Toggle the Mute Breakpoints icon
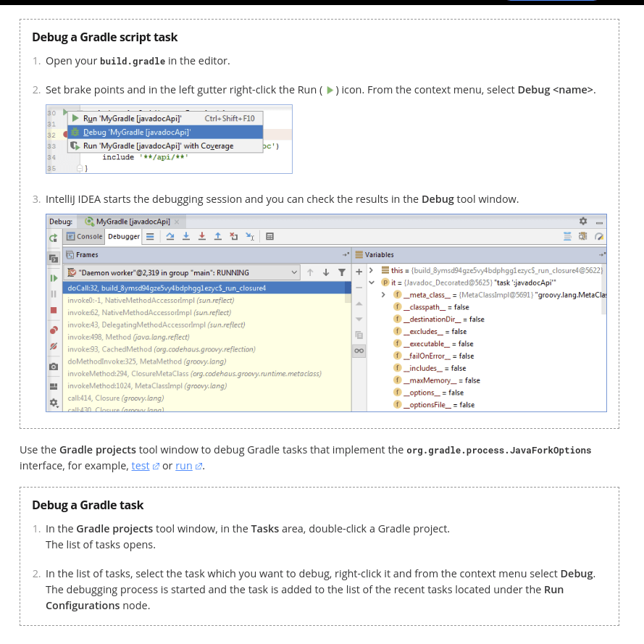This screenshot has width=644, height=644. point(54,346)
